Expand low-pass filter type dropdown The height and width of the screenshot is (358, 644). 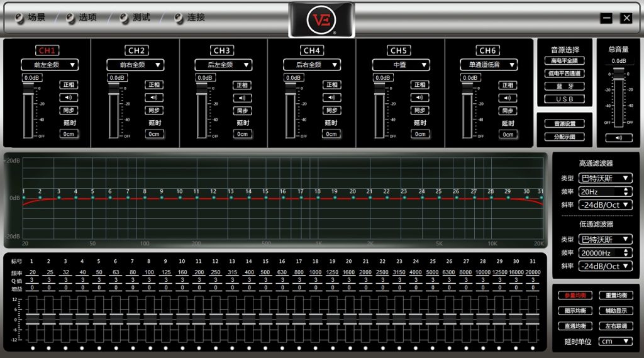click(x=606, y=239)
